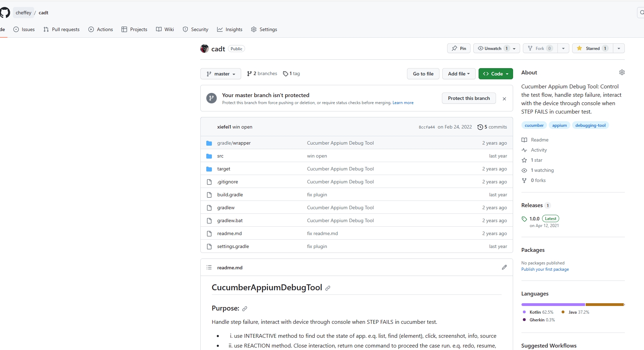
Task: Click the pencil icon to edit readme.md
Action: [x=504, y=267]
